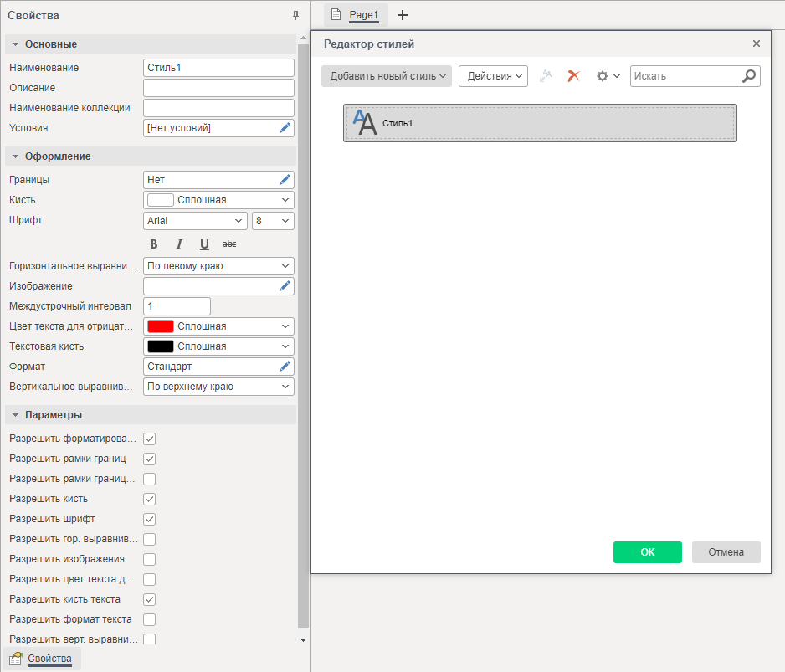
Task: Uncheck the Разрешить шрифт checkbox
Action: [150, 519]
